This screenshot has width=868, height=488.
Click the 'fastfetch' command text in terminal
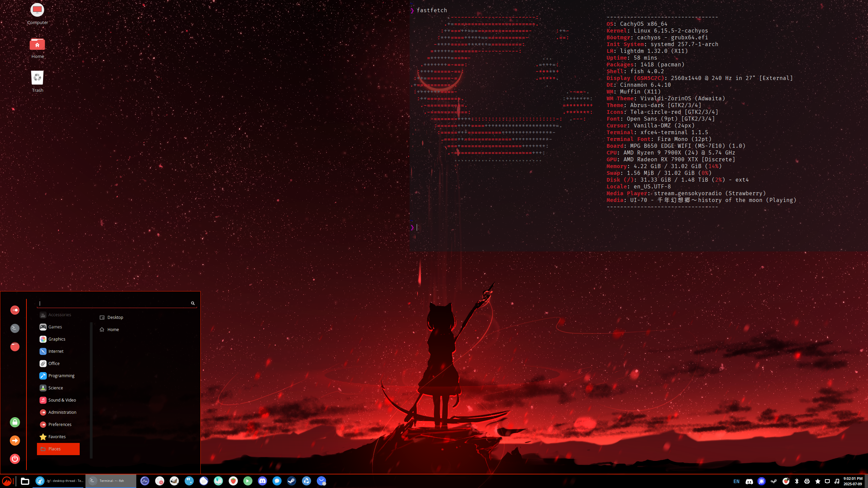[432, 10]
